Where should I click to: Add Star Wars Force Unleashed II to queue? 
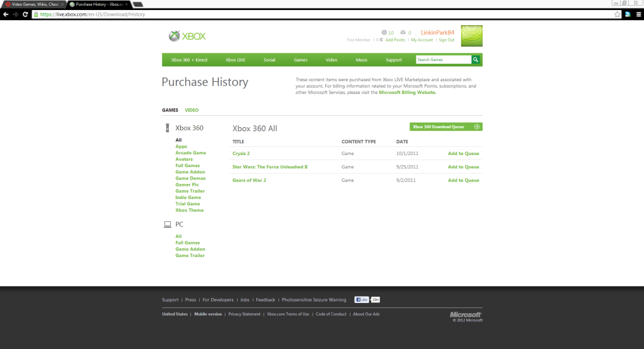pos(463,167)
